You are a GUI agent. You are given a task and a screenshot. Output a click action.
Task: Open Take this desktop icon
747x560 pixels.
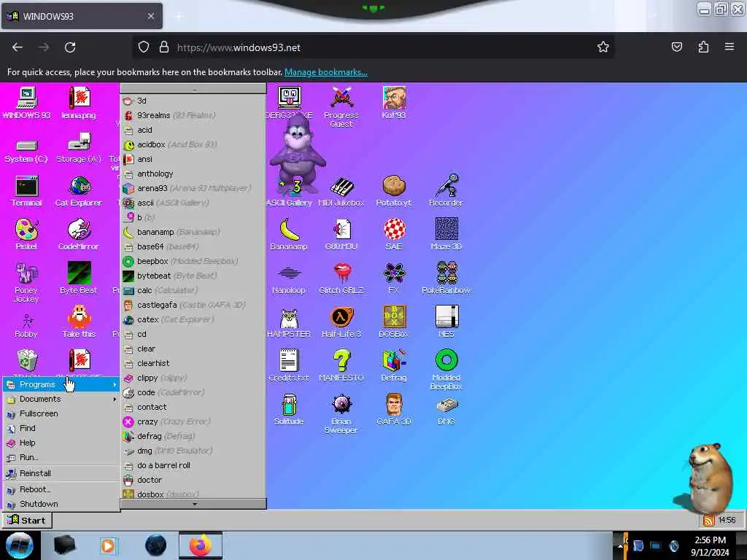[x=79, y=322]
